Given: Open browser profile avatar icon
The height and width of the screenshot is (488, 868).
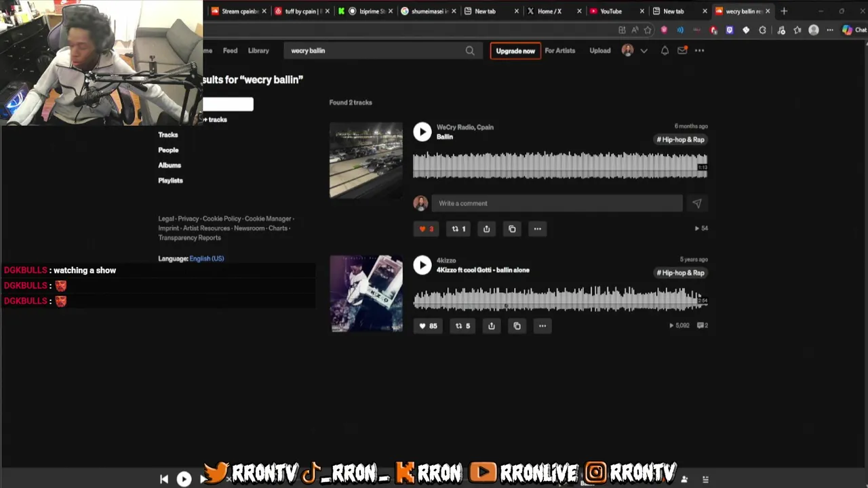Looking at the screenshot, I should tap(813, 30).
